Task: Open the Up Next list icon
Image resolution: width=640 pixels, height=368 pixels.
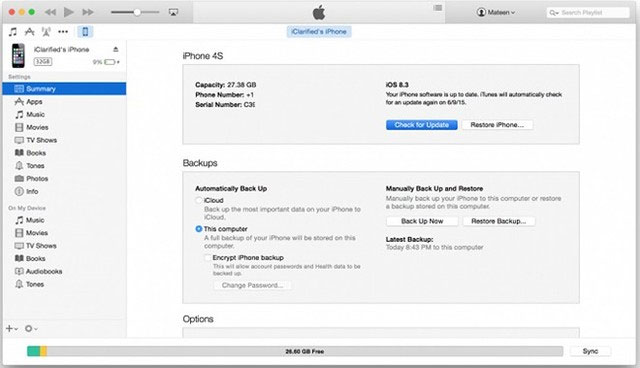Action: pos(438,8)
